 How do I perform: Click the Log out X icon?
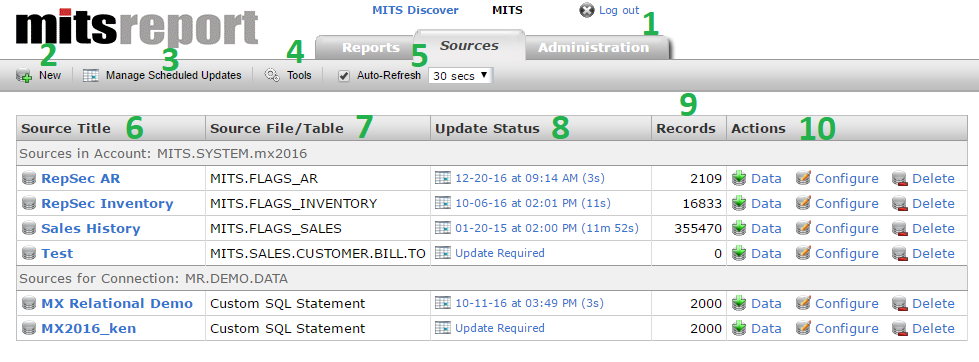(586, 10)
